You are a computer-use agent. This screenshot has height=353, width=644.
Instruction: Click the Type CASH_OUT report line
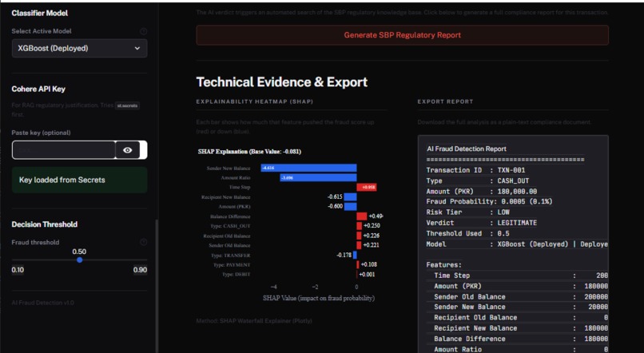tap(478, 180)
